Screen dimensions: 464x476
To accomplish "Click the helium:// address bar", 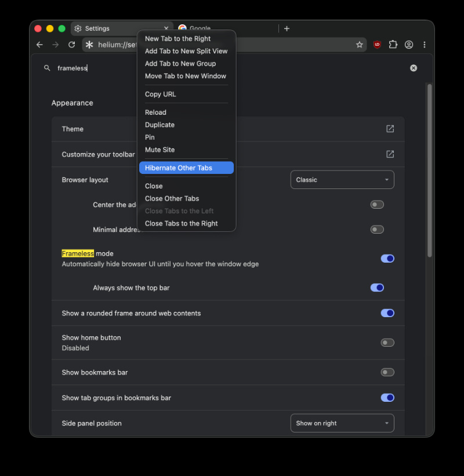I will [224, 45].
